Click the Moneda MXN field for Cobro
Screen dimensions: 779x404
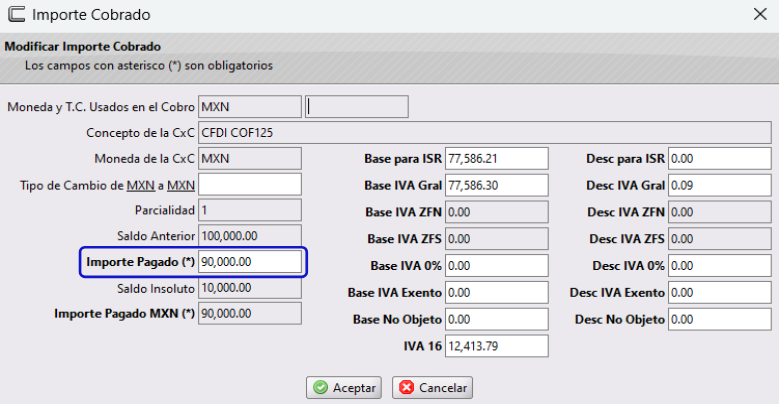point(250,107)
